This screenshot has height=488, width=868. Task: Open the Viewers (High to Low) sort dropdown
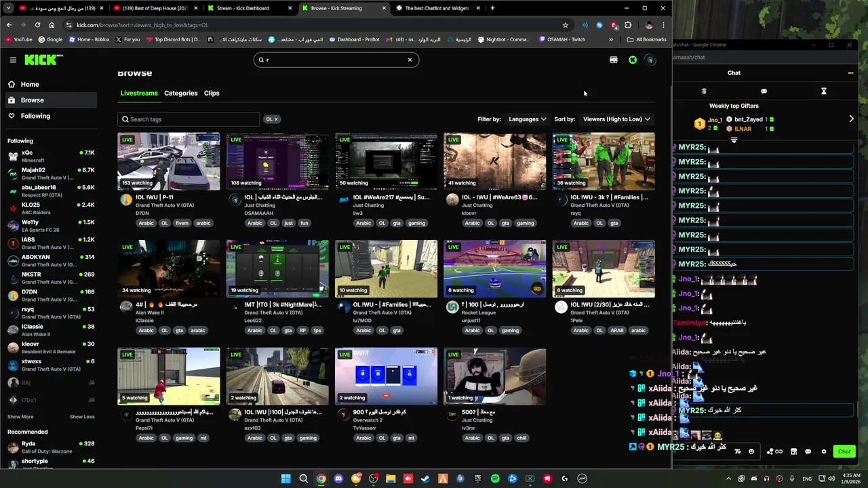pos(616,119)
